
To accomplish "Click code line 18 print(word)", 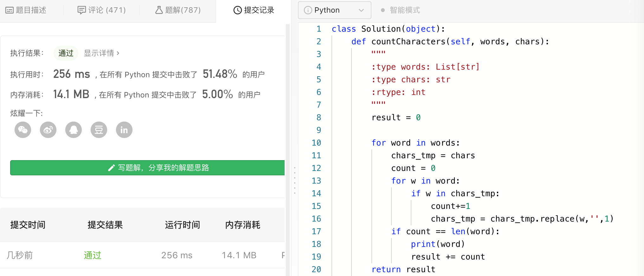I will (x=438, y=244).
